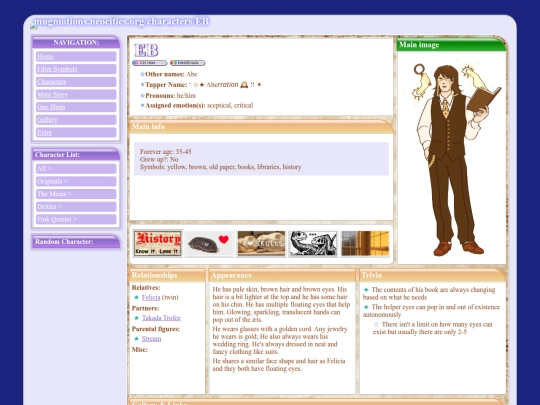Click 'Forever age: 35-45' text

pyautogui.click(x=166, y=152)
